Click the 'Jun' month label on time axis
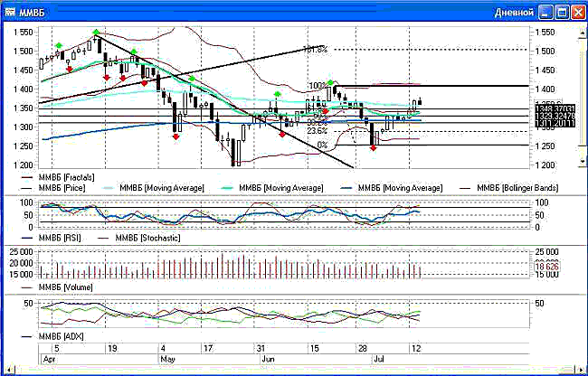The width and height of the screenshot is (588, 376). [x=268, y=360]
